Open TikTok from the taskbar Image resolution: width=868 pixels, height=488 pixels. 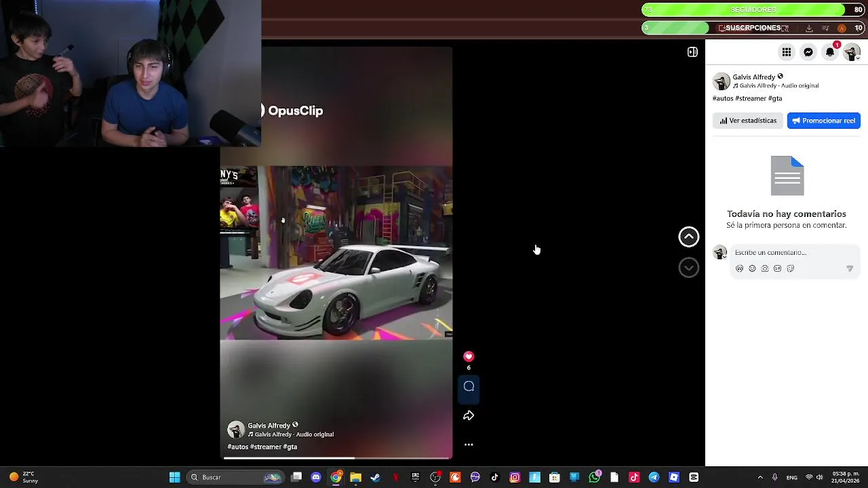(x=495, y=477)
